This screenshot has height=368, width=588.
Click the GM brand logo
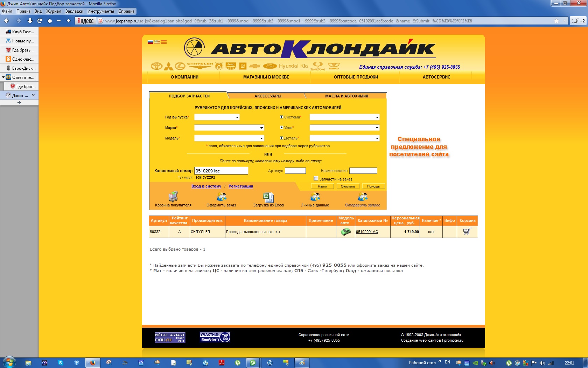[243, 66]
